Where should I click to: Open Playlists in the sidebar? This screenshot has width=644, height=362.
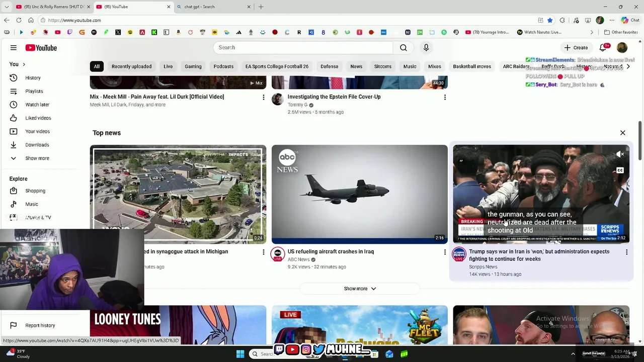pos(34,91)
